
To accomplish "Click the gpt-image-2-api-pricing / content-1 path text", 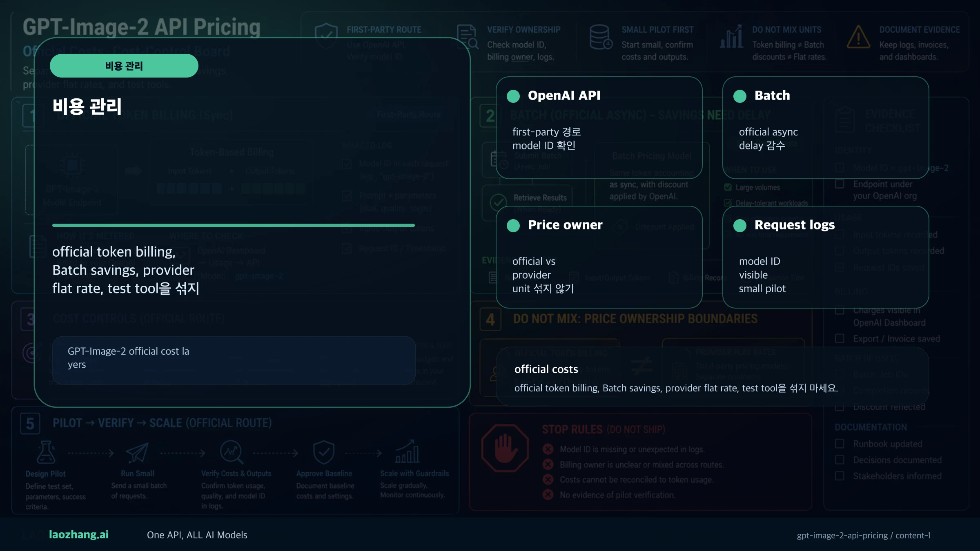I will pos(864,535).
